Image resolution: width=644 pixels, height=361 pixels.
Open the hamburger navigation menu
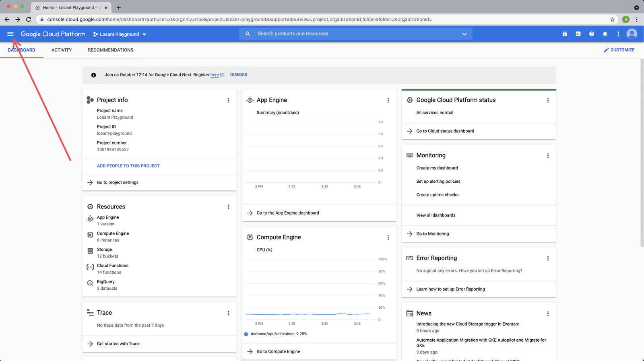[x=10, y=34]
